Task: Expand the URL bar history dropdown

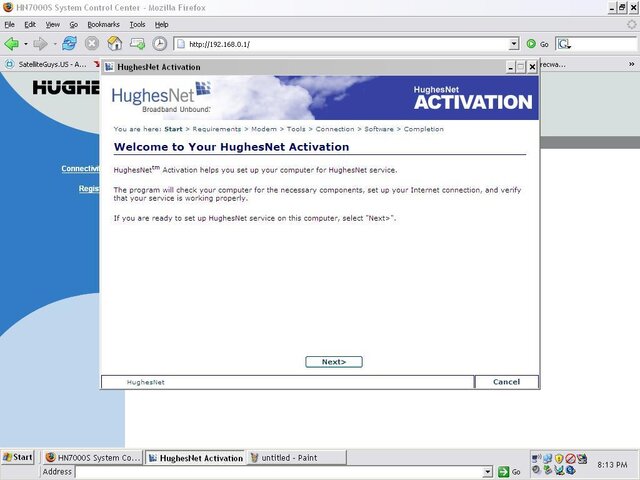Action: coord(514,44)
